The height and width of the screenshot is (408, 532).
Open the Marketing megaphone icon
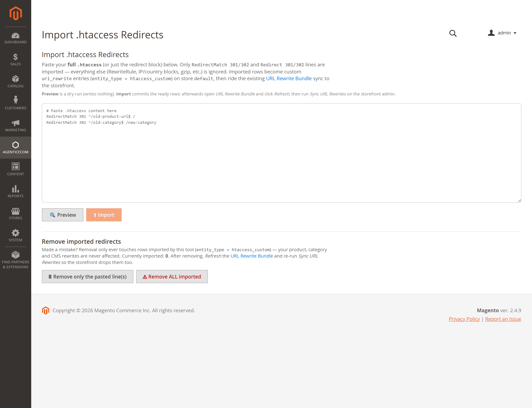pos(16,123)
